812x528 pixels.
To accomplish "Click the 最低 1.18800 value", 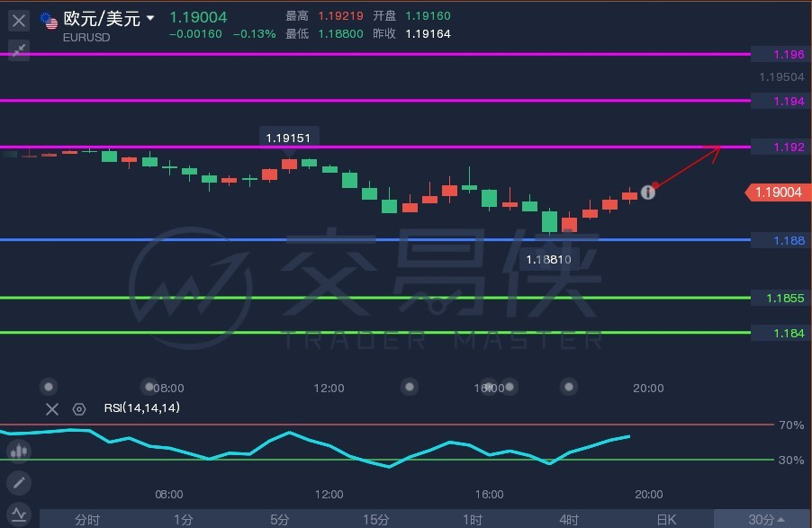I will [340, 34].
